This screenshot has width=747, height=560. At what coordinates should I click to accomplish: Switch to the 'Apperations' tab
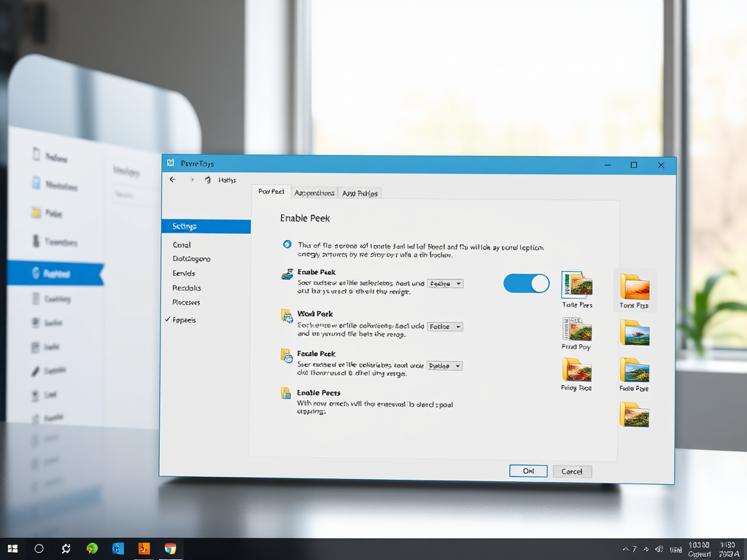pos(314,192)
